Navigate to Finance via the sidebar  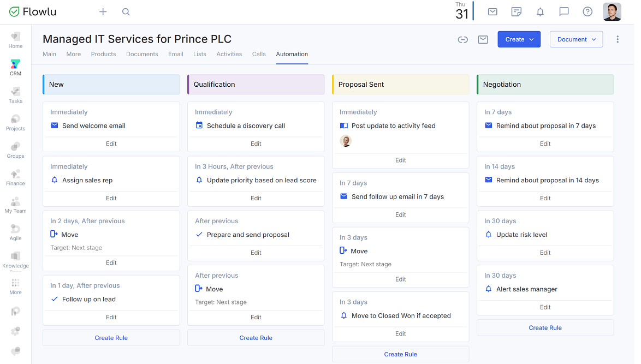pos(15,176)
